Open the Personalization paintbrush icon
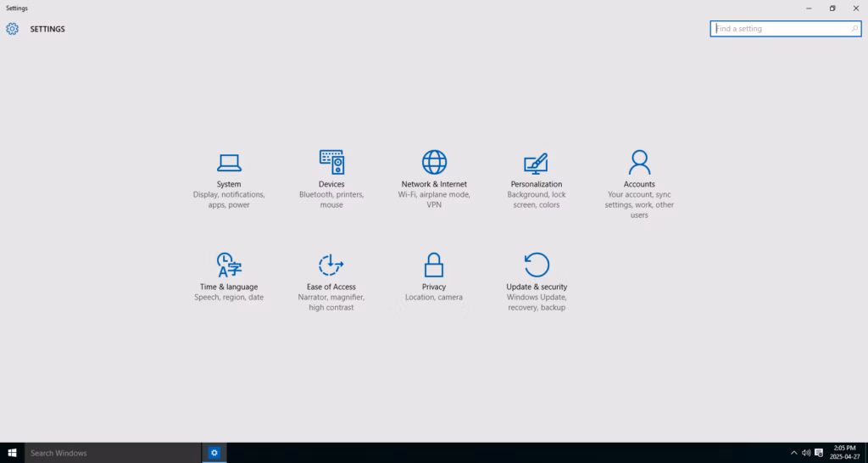Viewport: 868px width, 463px height. [536, 163]
